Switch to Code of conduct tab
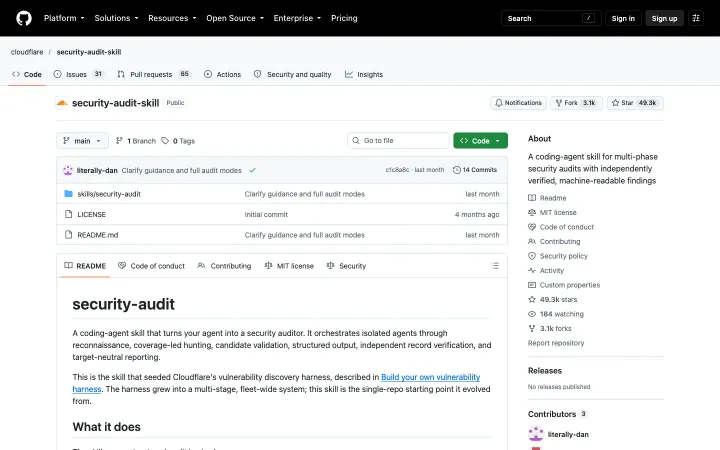The width and height of the screenshot is (720, 450). (151, 266)
